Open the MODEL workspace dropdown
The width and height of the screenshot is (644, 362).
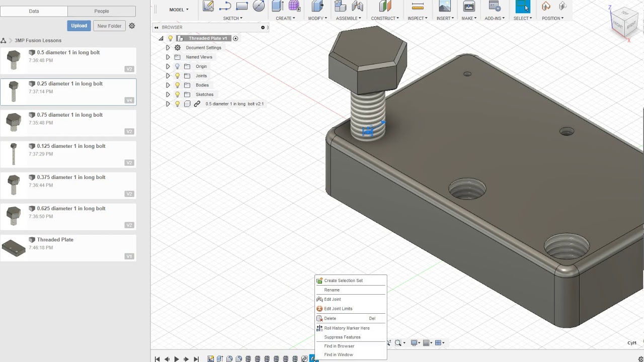tap(179, 10)
